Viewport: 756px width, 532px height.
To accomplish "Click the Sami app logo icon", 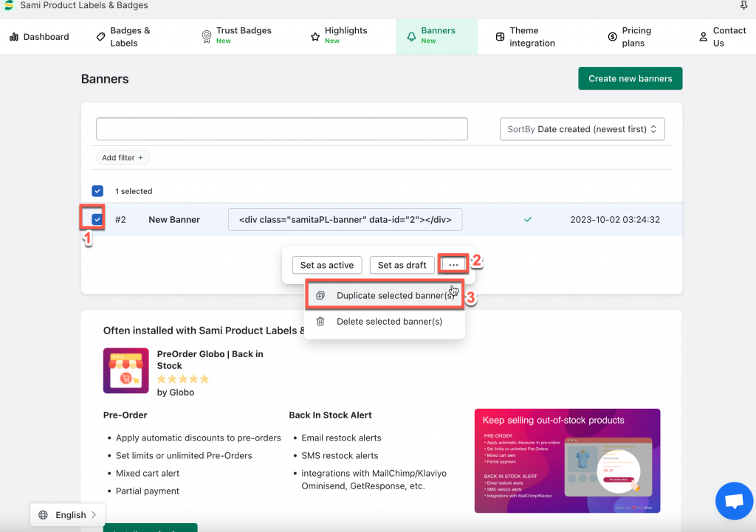I will [x=9, y=5].
